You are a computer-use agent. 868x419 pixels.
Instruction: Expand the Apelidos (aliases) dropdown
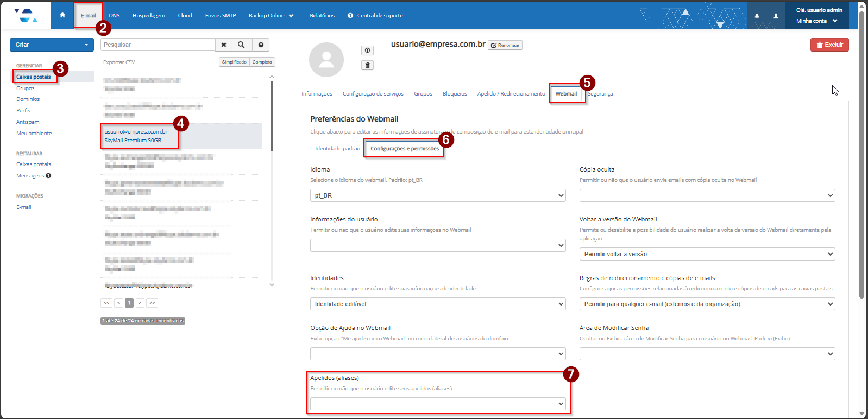[437, 404]
